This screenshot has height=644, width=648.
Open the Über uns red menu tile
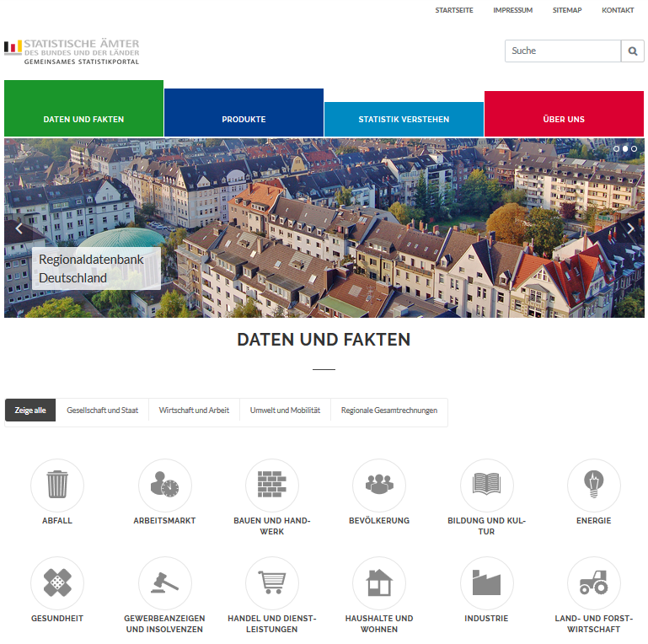564,114
